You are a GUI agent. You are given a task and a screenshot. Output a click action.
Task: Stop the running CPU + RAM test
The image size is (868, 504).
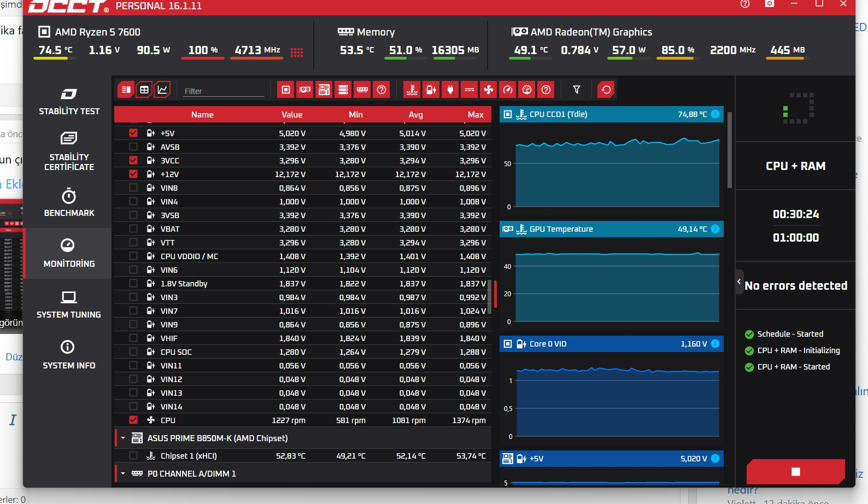796,471
